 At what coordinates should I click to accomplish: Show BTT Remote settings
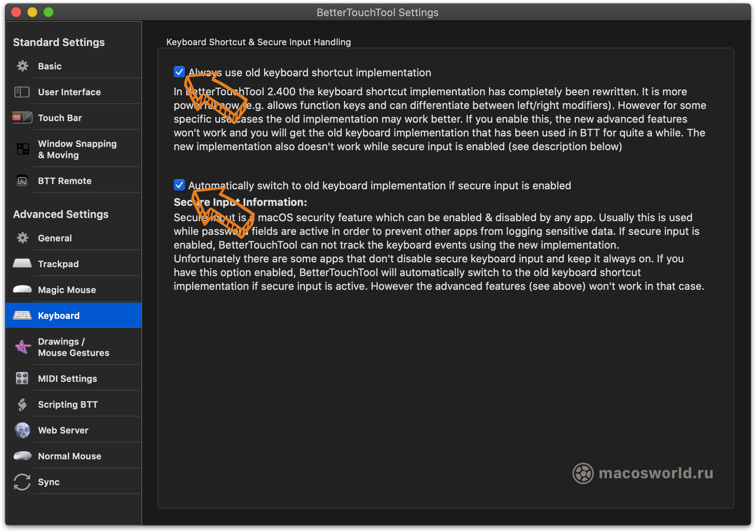coord(73,181)
